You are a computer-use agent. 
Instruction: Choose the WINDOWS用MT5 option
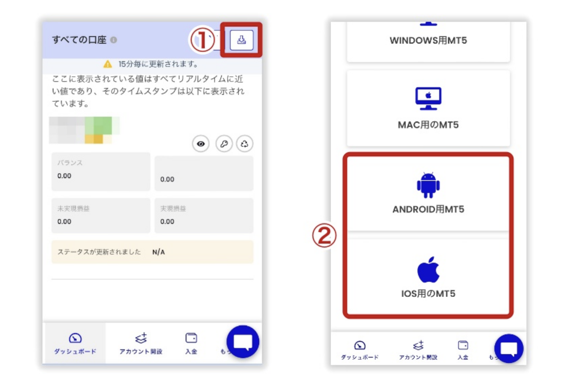tap(428, 39)
